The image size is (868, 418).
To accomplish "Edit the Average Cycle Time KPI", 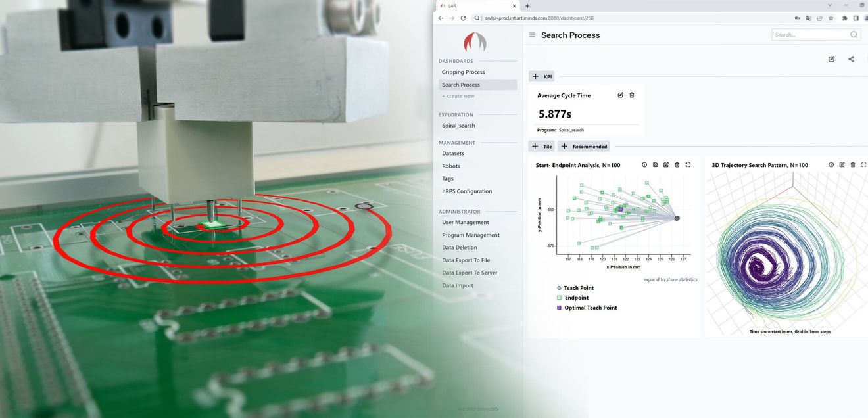I will click(x=620, y=95).
